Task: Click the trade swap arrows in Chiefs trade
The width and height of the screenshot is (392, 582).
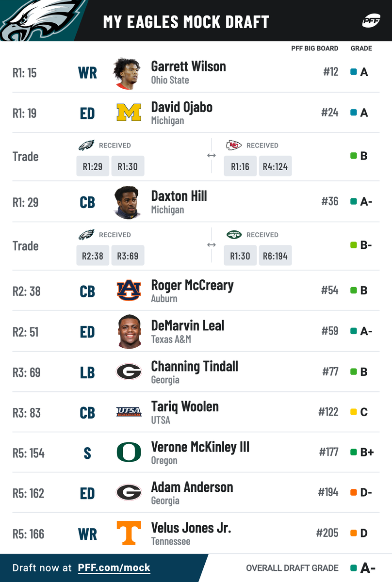Action: tap(212, 156)
